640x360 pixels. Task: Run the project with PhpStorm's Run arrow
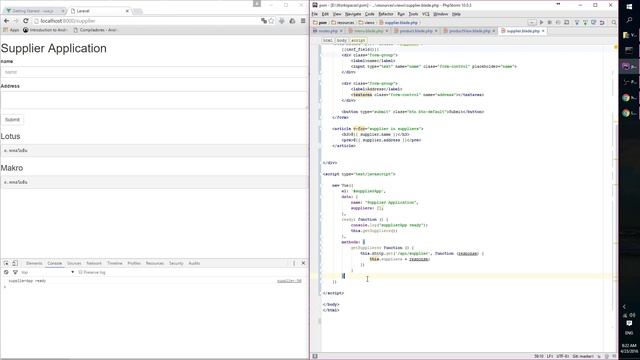click(541, 22)
